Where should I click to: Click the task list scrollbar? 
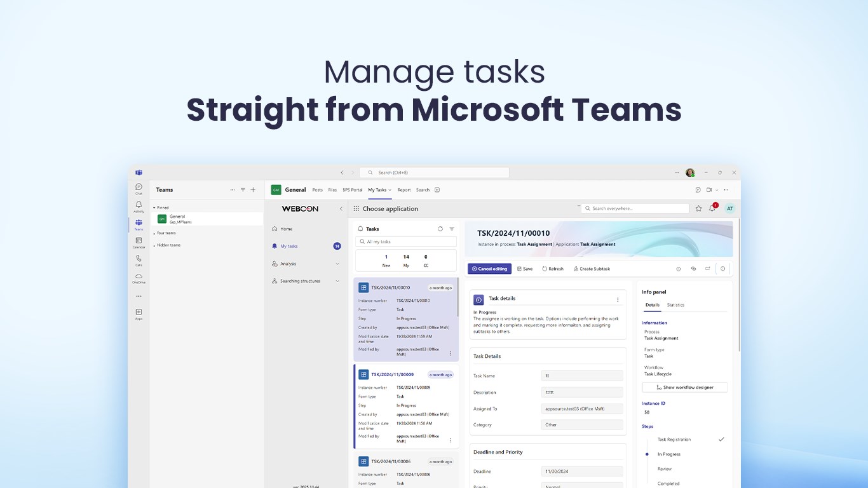[x=458, y=297]
